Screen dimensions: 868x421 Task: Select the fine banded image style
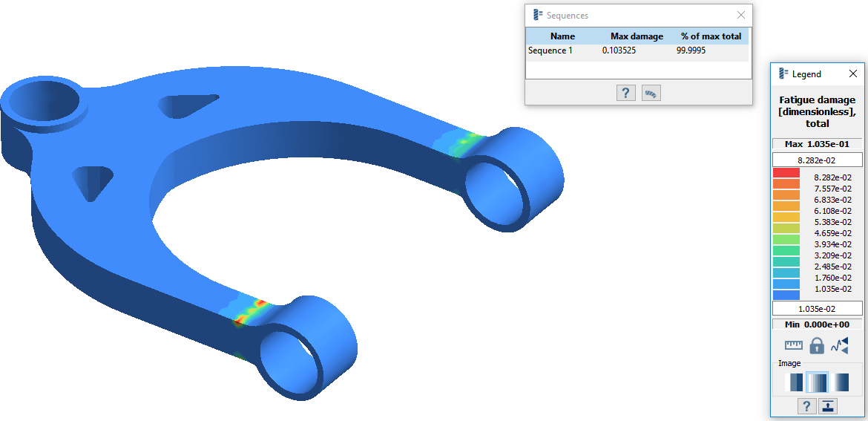(x=817, y=382)
